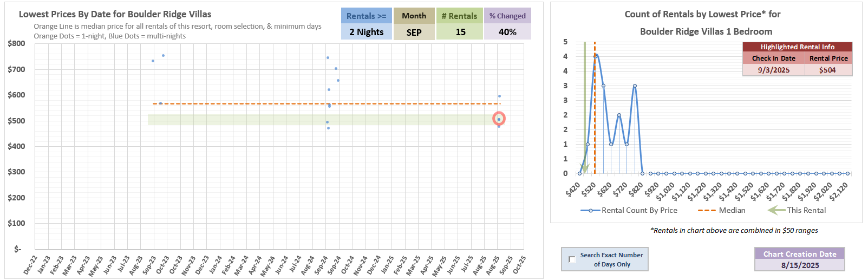Click the Rentals >= header cell
Screen dimensions: 868x280
366,16
